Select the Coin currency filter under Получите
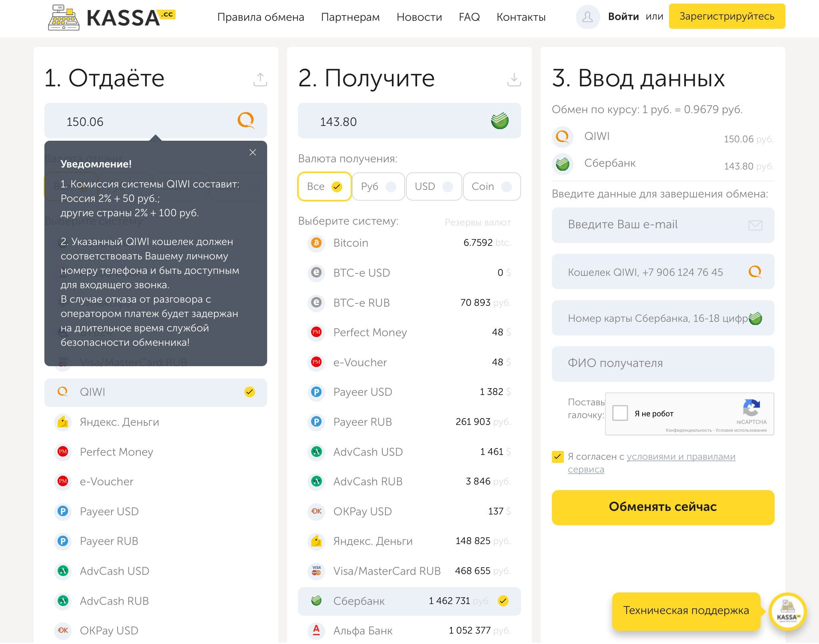 pos(492,186)
